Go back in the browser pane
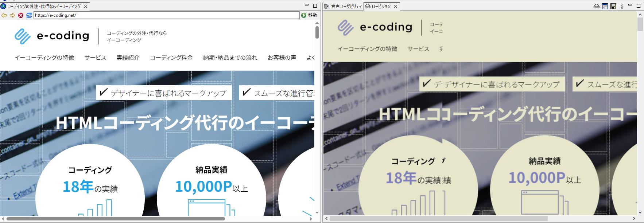 click(4, 15)
